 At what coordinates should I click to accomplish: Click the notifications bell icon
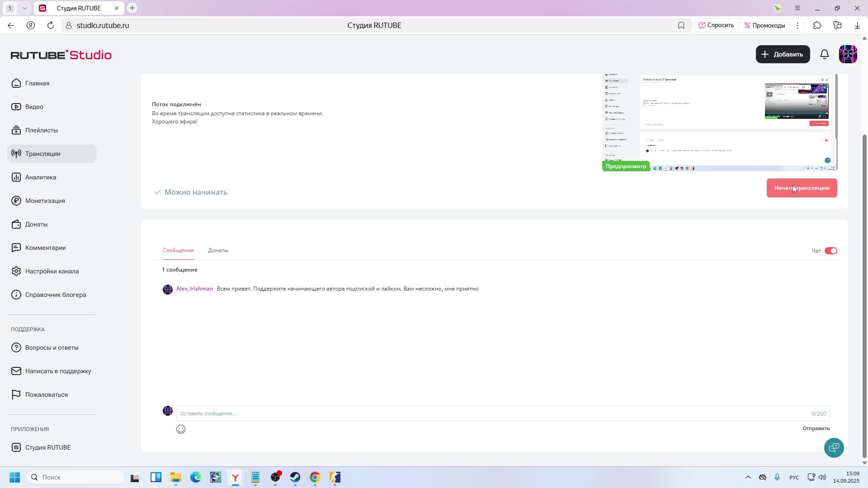click(824, 54)
